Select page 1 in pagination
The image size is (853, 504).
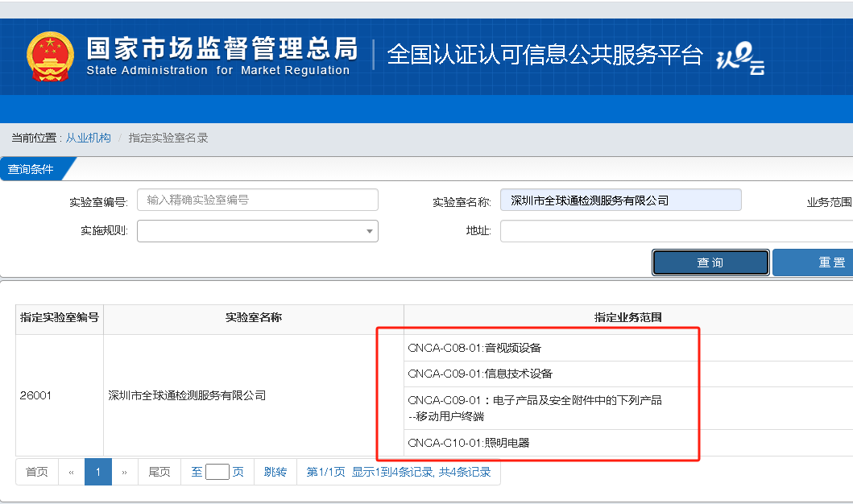pyautogui.click(x=98, y=472)
